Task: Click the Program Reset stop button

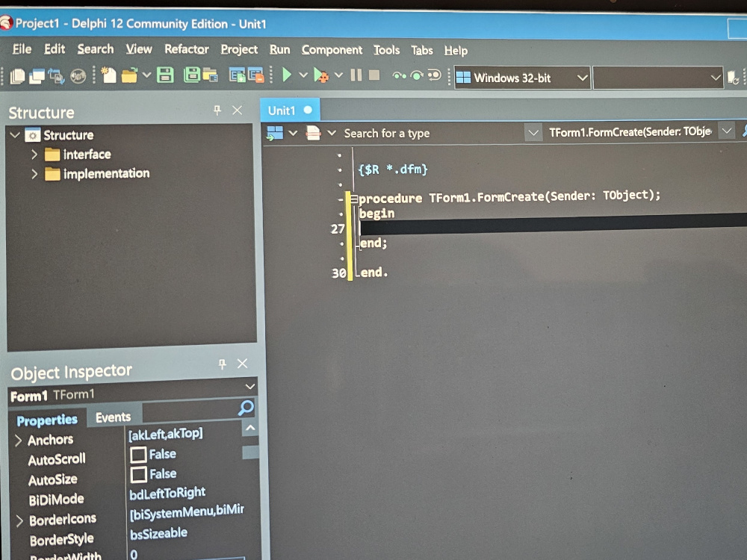Action: (374, 75)
